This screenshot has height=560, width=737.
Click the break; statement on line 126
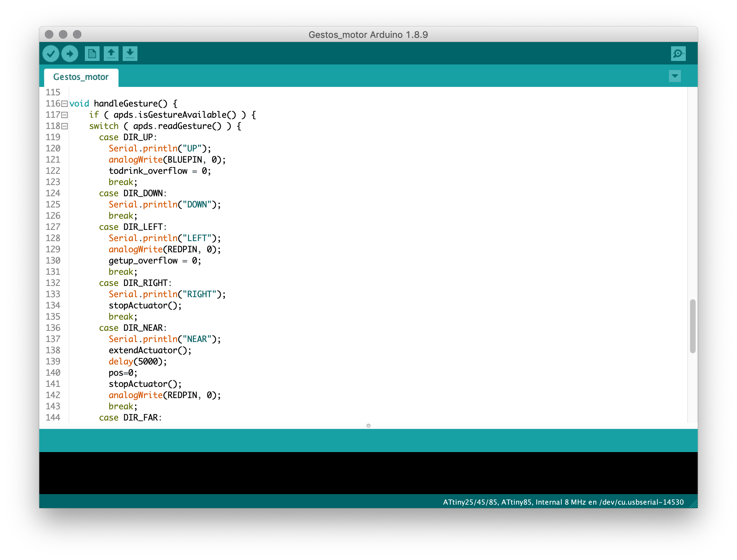click(x=123, y=216)
